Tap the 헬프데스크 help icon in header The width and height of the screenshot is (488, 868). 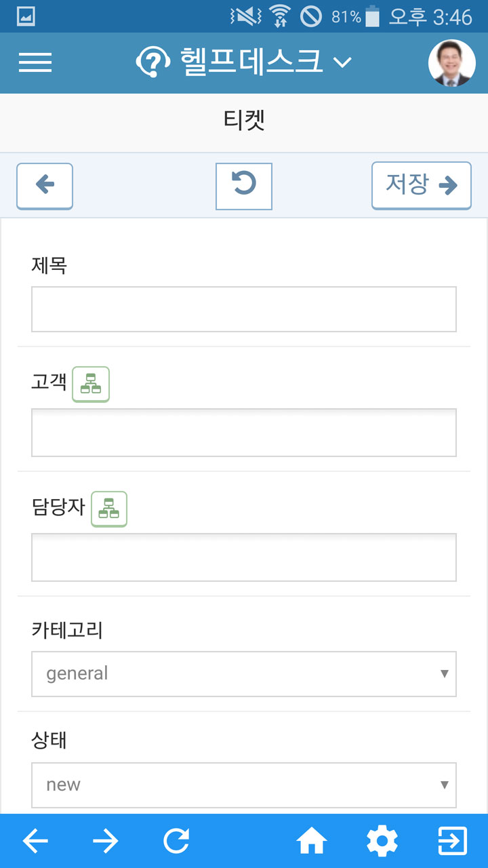[153, 62]
